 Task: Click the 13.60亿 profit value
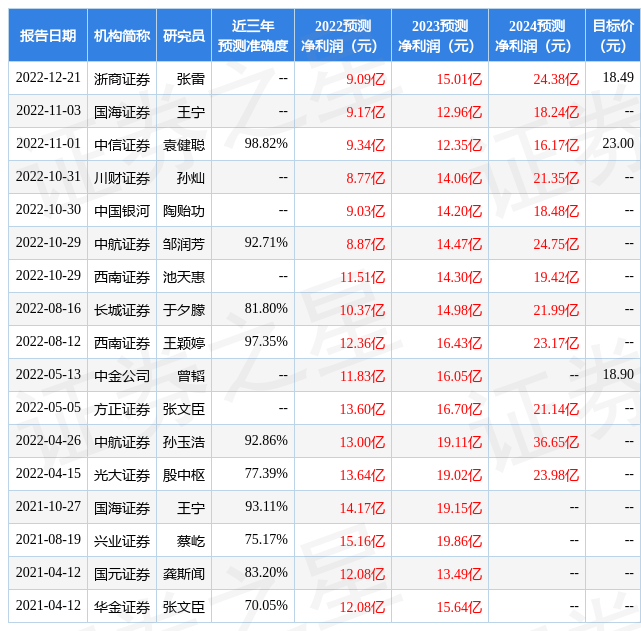[x=362, y=409]
